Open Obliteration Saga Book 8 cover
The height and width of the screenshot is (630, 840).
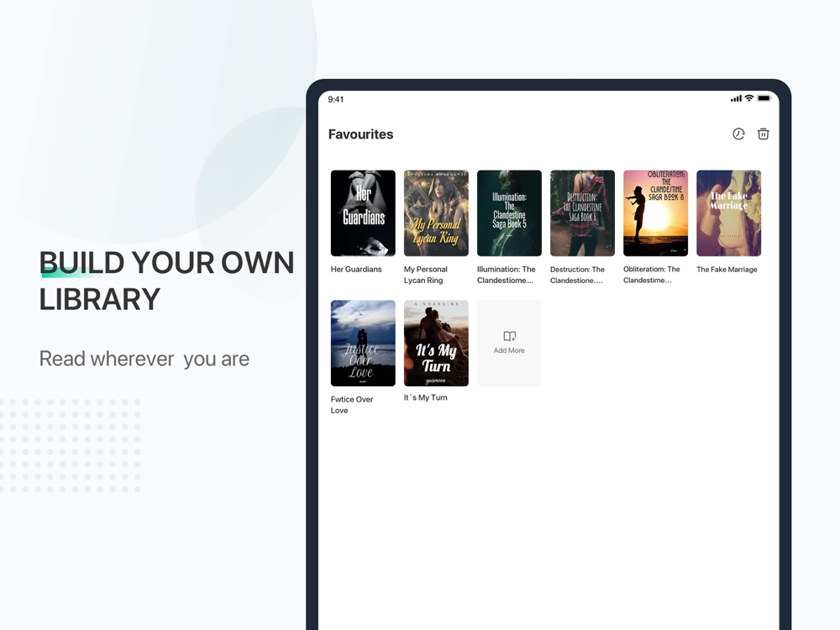(656, 213)
